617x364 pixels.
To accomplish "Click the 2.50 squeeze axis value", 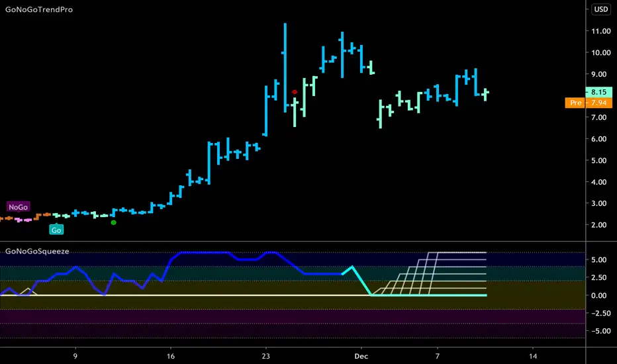I will tap(599, 277).
